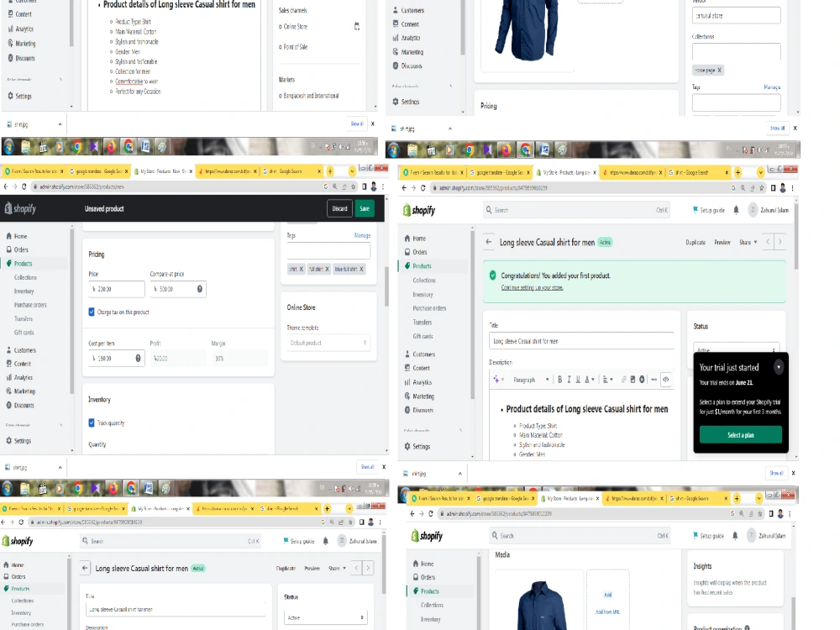The height and width of the screenshot is (630, 840).
Task: Remove the 'blue full shirt' tag
Action: tap(361, 269)
